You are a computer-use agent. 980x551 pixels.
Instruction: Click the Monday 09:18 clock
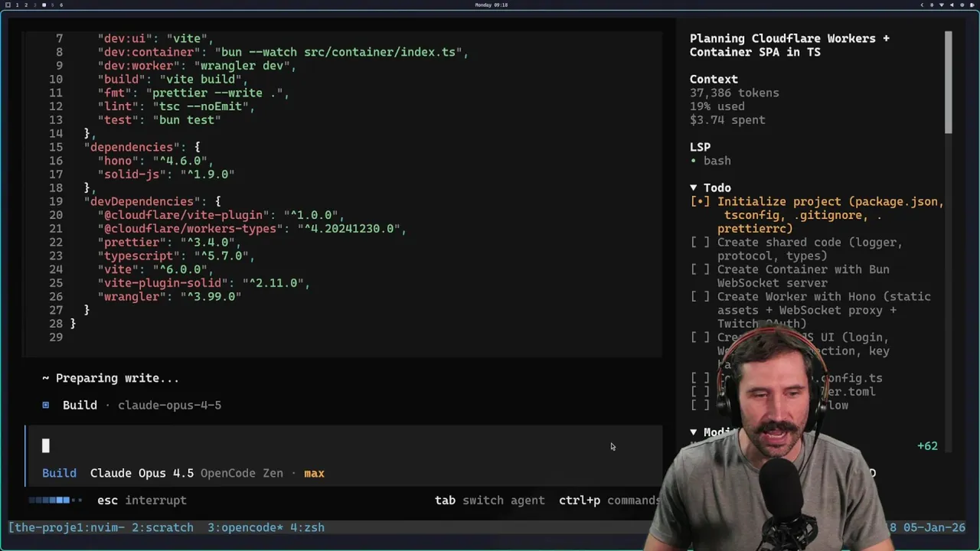491,5
